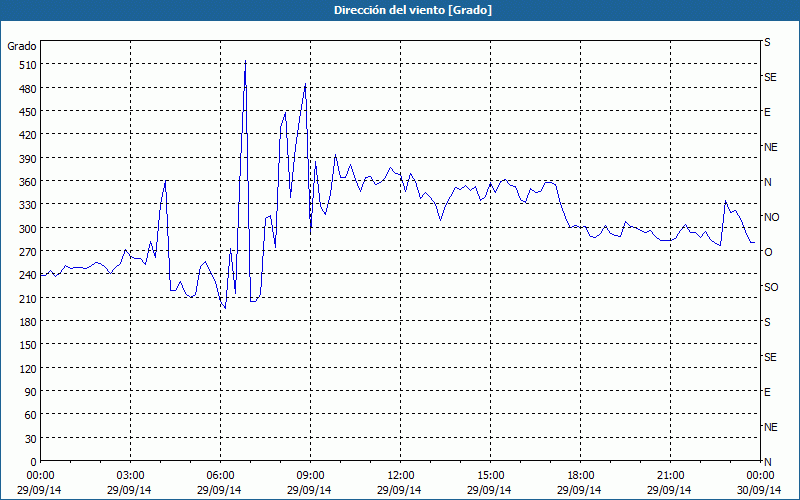The height and width of the screenshot is (500, 800).
Task: Click the 330 axis value
Action: pyautogui.click(x=28, y=205)
